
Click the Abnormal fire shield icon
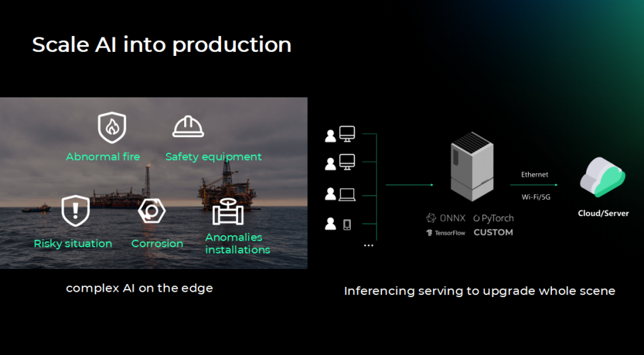coord(112,127)
